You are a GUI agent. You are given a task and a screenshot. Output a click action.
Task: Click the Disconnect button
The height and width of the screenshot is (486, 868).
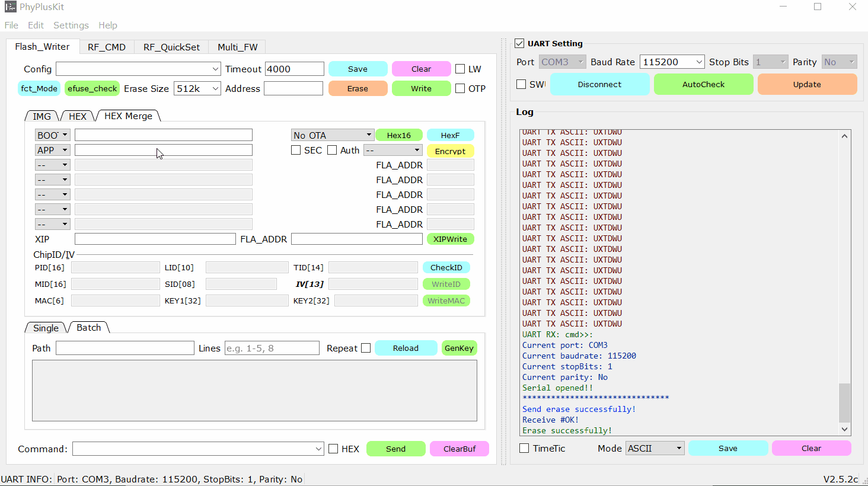pos(599,84)
